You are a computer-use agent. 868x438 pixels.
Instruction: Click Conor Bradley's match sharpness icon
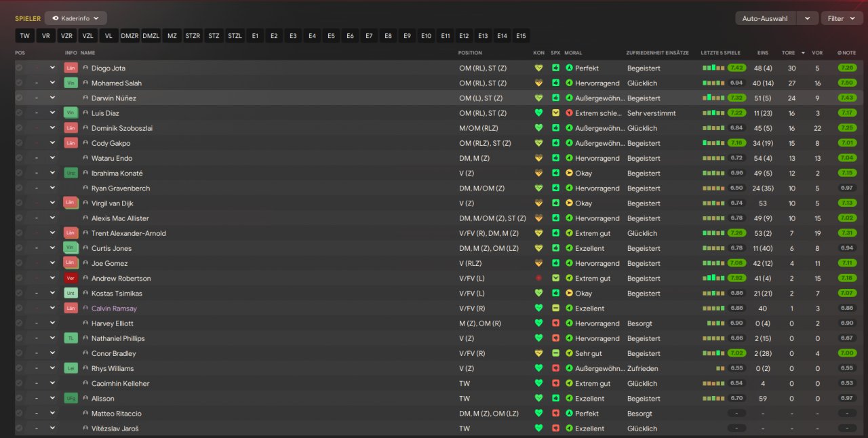click(x=555, y=353)
